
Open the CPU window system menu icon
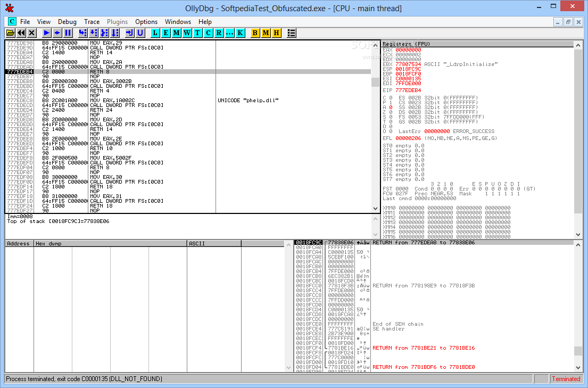[x=12, y=22]
